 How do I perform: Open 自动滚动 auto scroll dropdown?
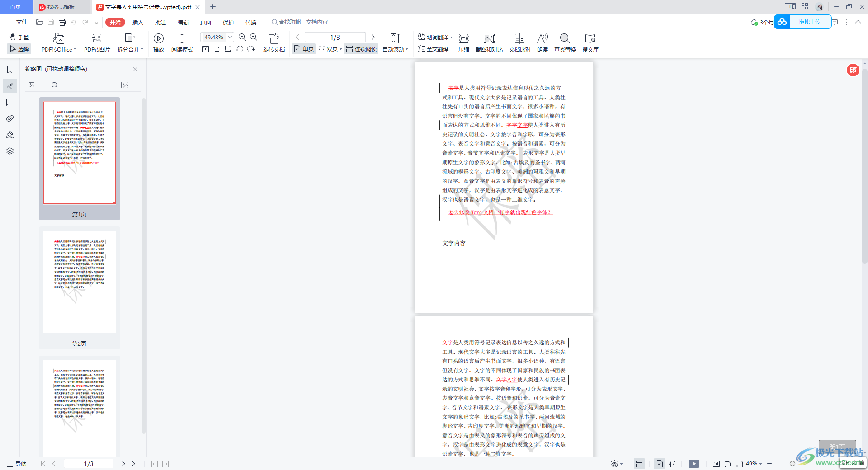point(395,43)
